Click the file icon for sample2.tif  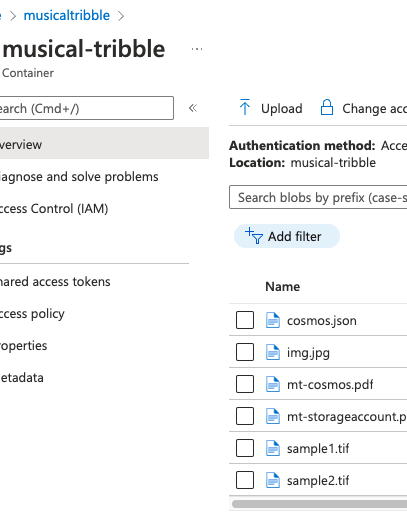point(273,480)
